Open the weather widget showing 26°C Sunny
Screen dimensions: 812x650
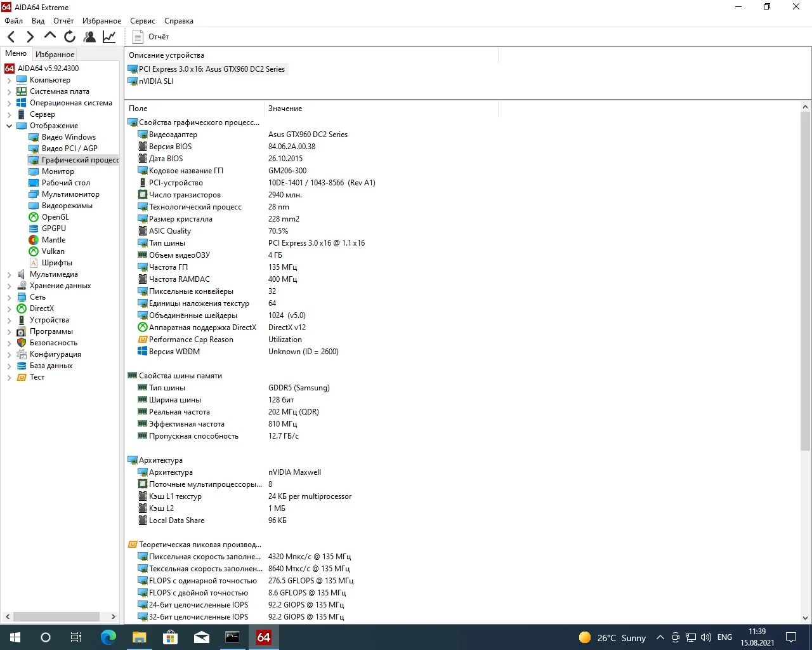click(x=612, y=637)
